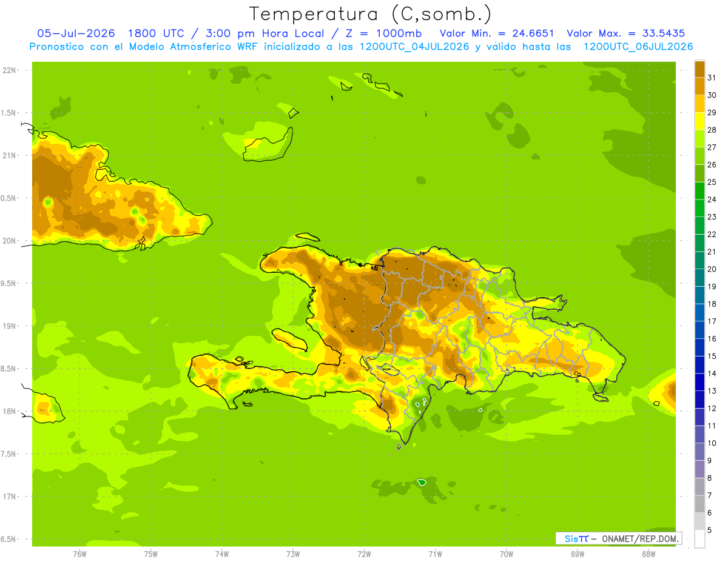
Task: Click latitude axis label "7.5N"
Action: [8, 454]
